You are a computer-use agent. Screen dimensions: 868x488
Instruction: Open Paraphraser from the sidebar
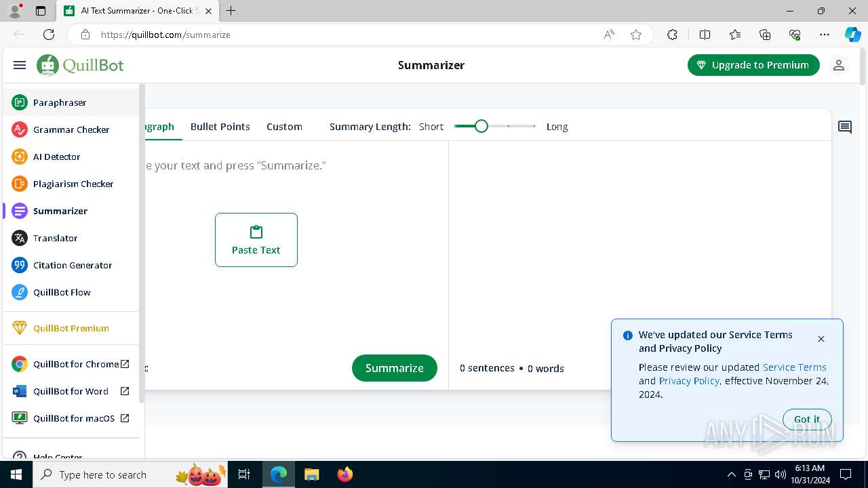(x=71, y=102)
